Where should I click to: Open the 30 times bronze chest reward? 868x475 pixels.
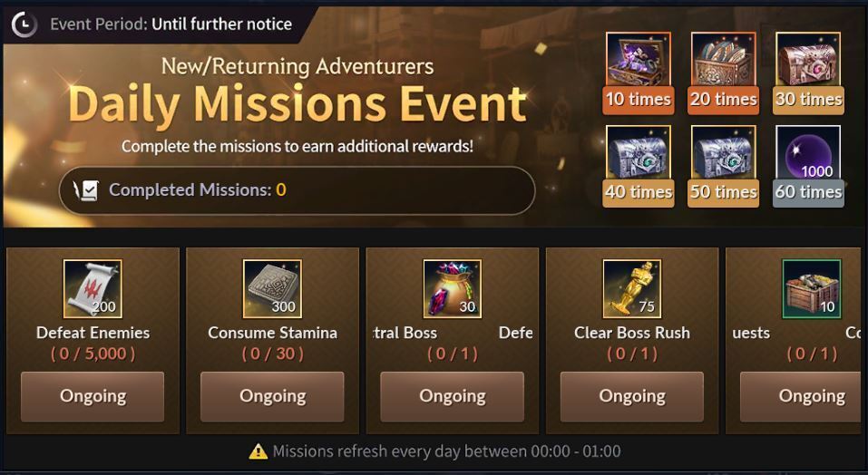pyautogui.click(x=807, y=59)
